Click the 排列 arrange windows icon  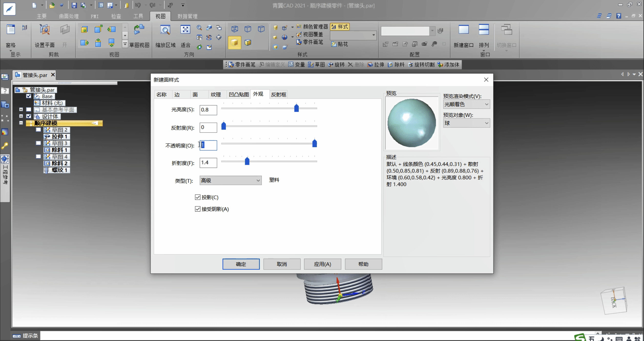point(484,30)
